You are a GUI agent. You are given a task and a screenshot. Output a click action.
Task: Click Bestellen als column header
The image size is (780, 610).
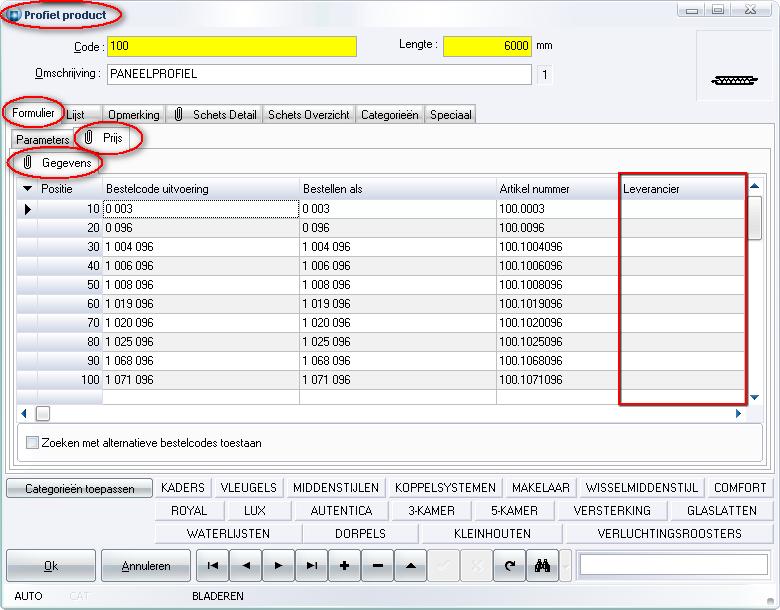pos(398,189)
